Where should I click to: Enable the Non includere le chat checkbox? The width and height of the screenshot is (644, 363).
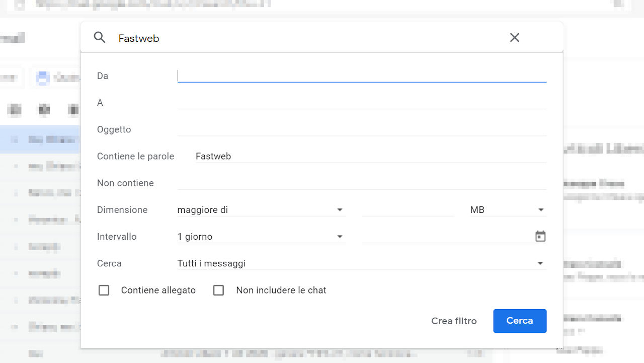point(218,290)
